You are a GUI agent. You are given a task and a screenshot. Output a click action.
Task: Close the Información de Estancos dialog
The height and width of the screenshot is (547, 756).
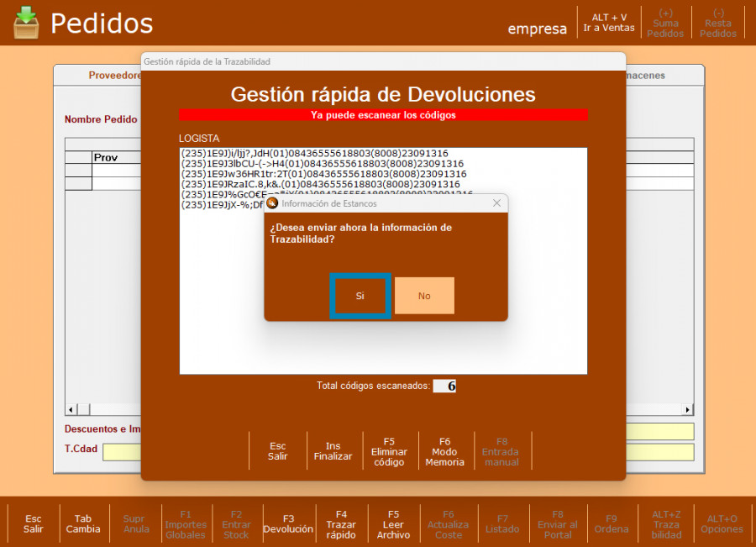tap(496, 203)
